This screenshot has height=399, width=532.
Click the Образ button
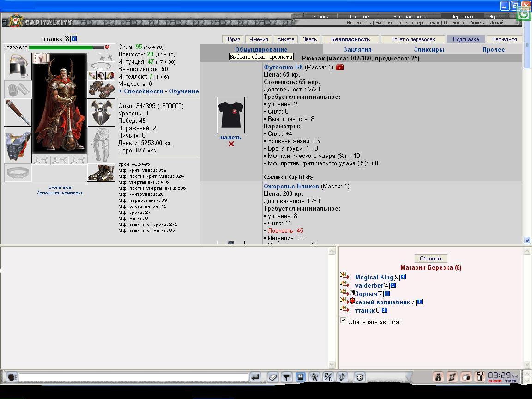pos(233,39)
